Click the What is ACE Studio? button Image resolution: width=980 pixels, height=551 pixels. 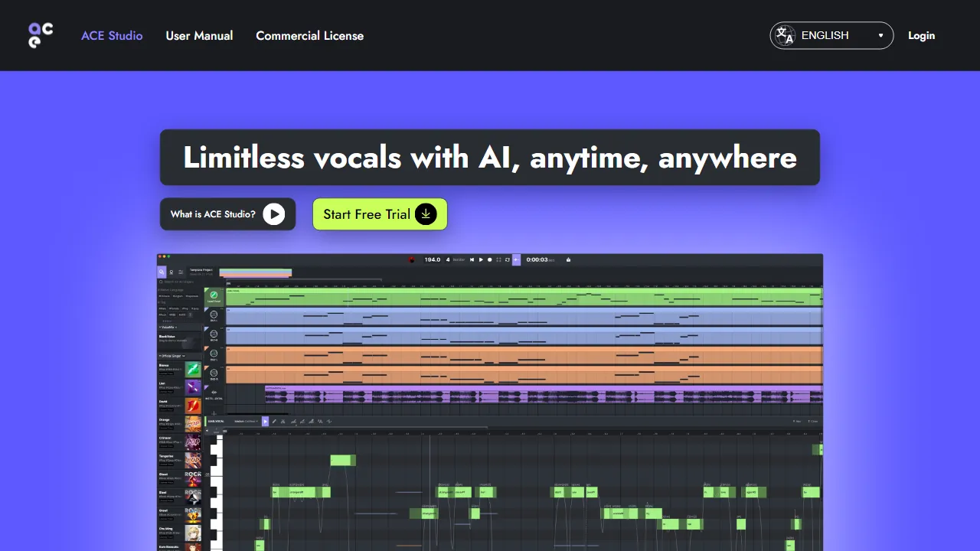[x=227, y=214]
